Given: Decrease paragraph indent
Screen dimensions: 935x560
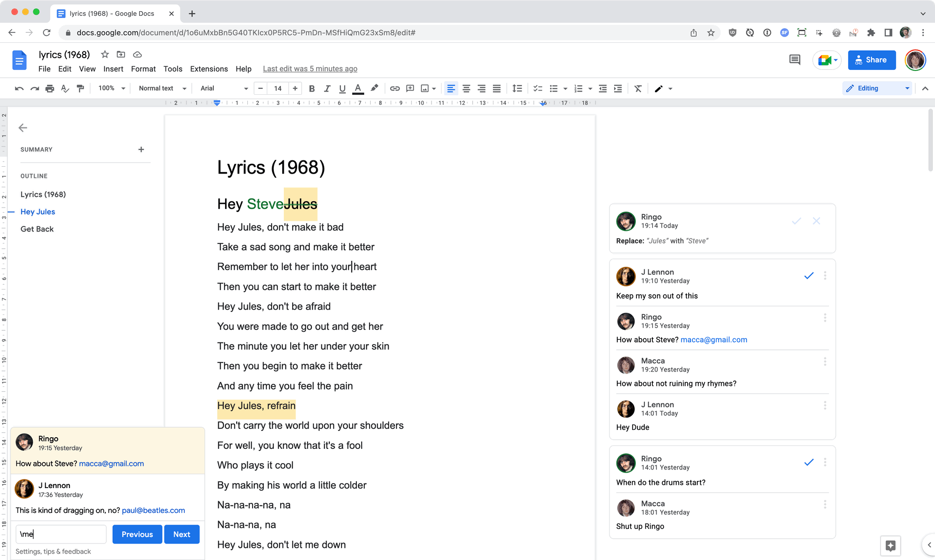Looking at the screenshot, I should (603, 88).
